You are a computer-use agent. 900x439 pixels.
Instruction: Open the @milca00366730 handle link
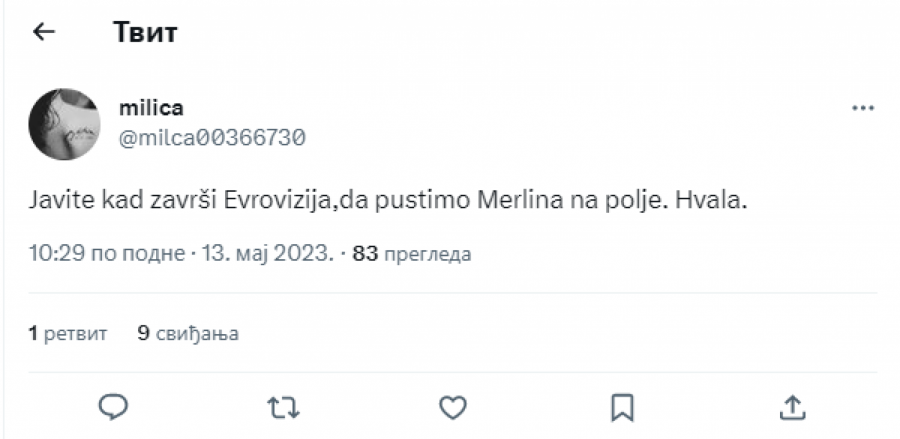212,138
